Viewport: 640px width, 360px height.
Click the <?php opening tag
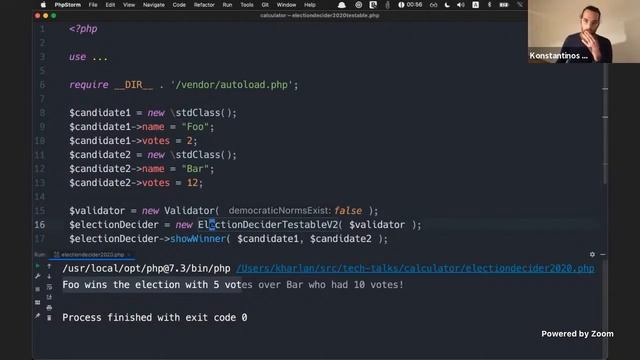83,29
